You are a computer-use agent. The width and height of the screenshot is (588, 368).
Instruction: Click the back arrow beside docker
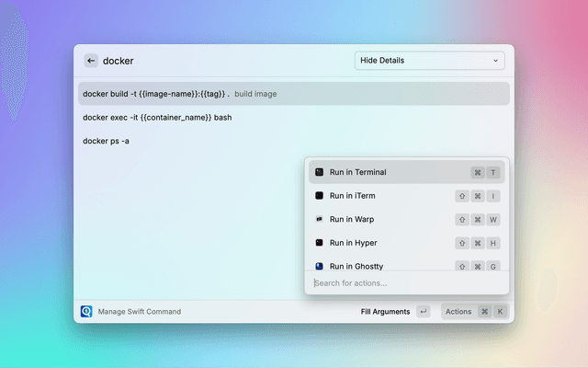click(x=91, y=61)
